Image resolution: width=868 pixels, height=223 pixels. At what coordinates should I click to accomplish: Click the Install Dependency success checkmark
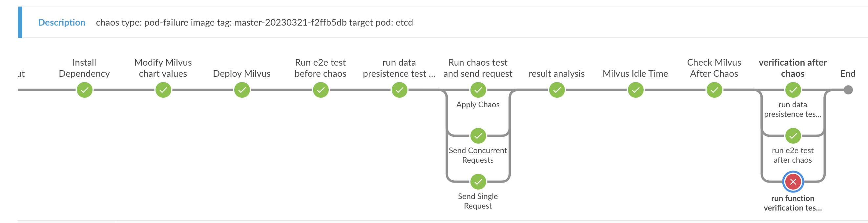(85, 90)
